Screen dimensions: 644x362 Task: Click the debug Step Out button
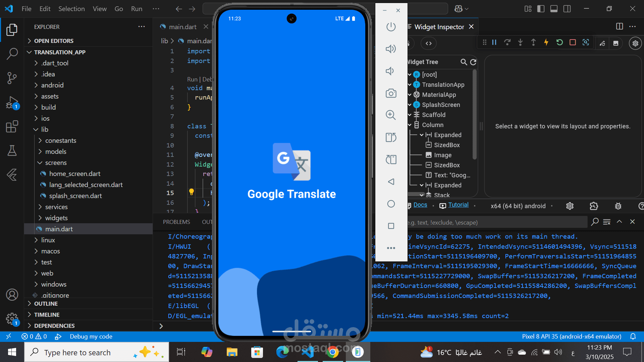click(533, 43)
